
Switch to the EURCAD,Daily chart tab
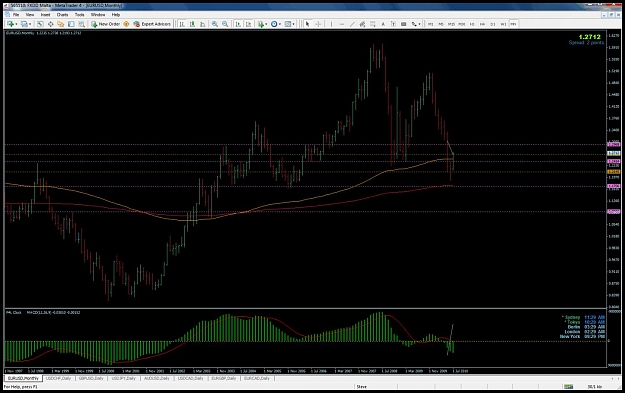tap(257, 378)
